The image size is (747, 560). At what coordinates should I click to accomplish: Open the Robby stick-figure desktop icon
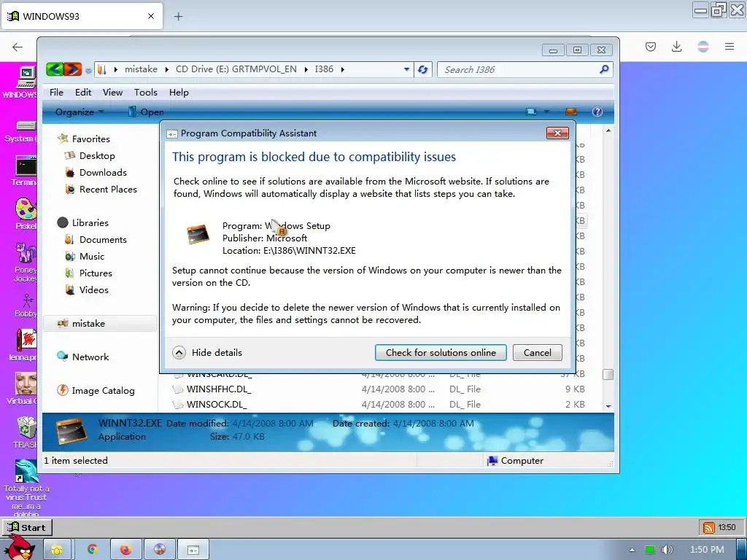click(x=26, y=306)
